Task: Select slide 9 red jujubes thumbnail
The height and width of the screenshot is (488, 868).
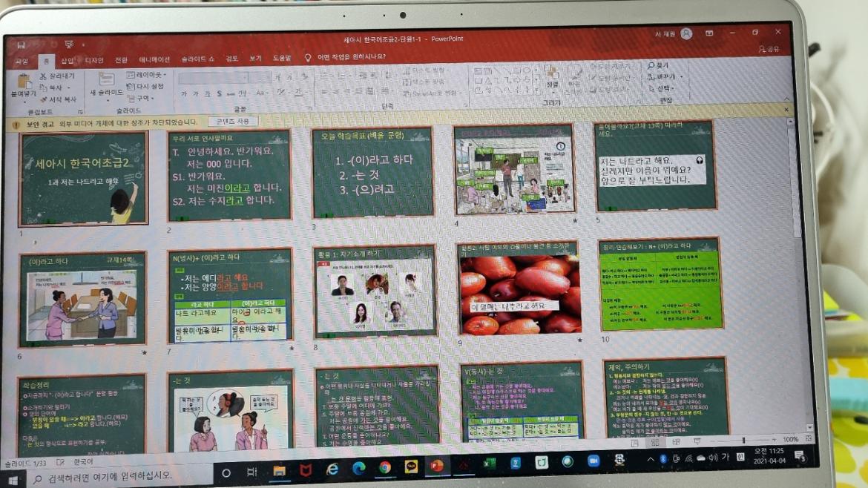Action: coord(519,288)
